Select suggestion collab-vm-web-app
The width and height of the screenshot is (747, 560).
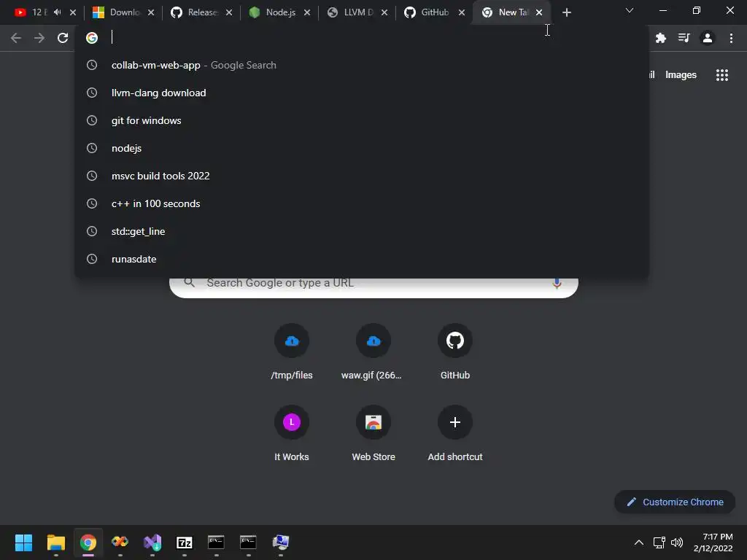[362, 65]
